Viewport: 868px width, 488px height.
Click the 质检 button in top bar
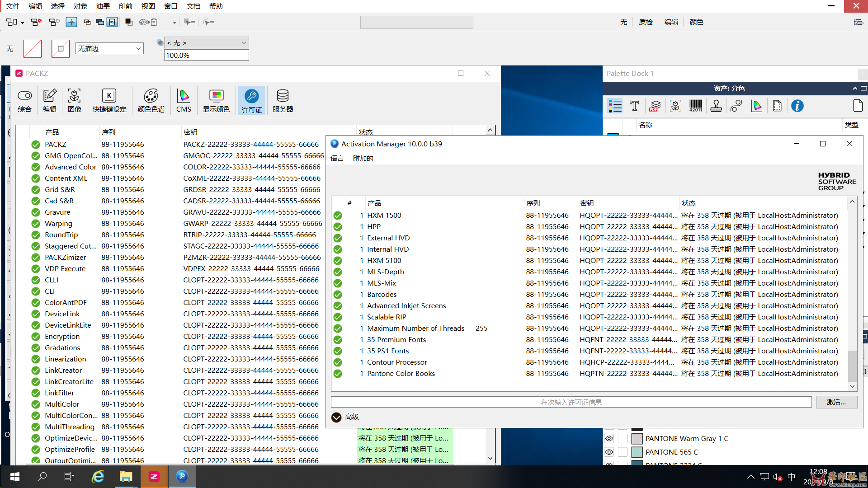(x=646, y=22)
